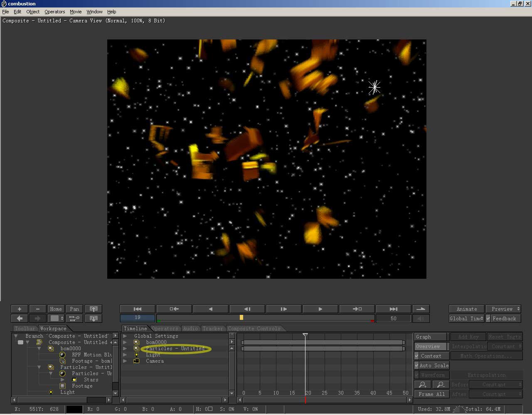The width and height of the screenshot is (532, 415).
Task: Open the Operators menu
Action: point(54,12)
